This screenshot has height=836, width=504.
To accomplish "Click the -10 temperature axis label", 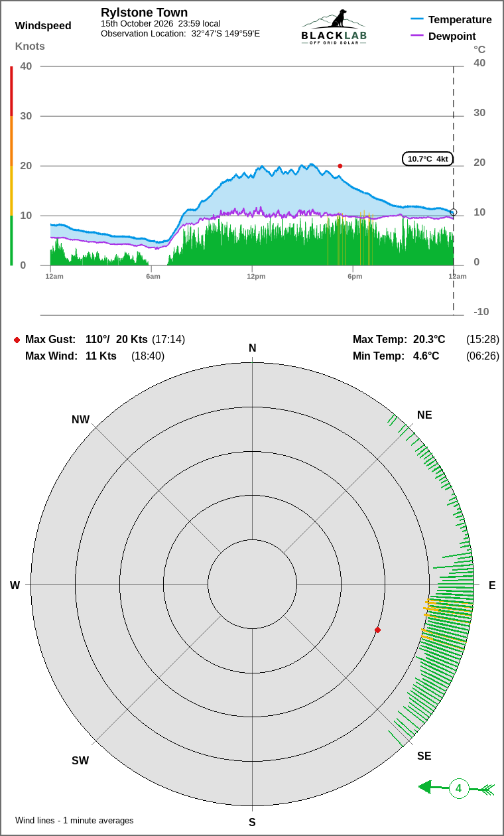I will pyautogui.click(x=481, y=312).
